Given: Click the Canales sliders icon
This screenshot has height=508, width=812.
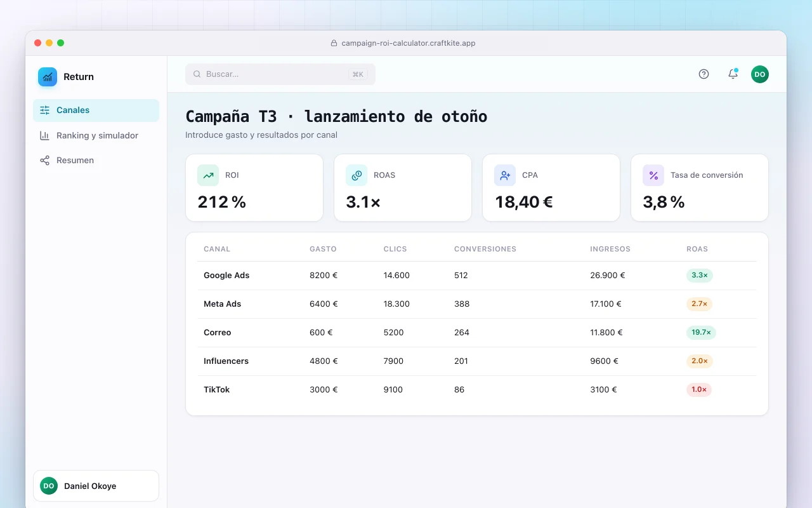Looking at the screenshot, I should tap(44, 110).
